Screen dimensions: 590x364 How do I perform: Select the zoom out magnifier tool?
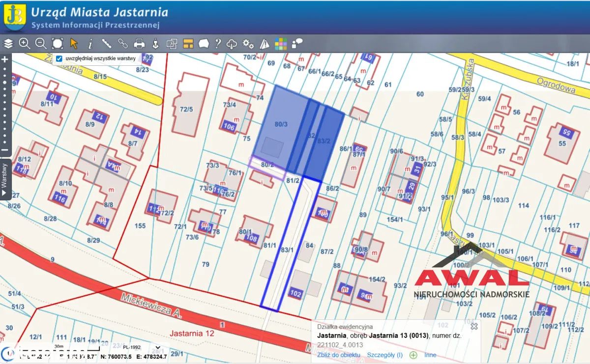click(41, 44)
